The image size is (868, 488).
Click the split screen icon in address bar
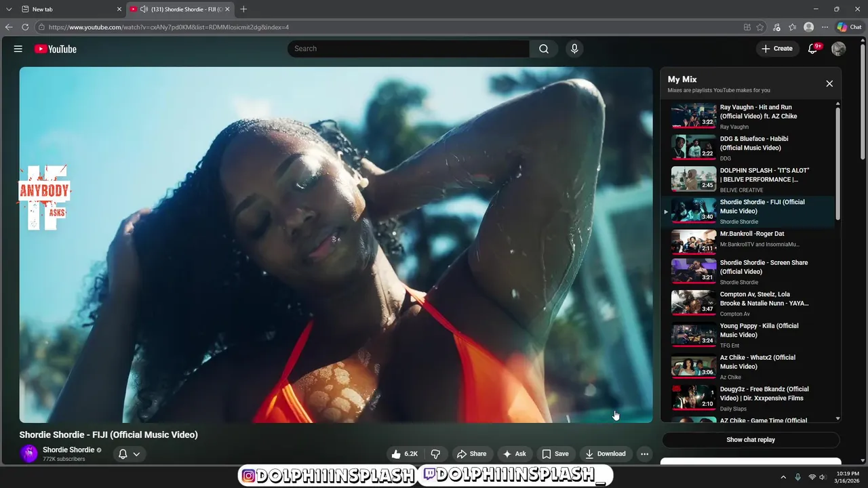(747, 27)
